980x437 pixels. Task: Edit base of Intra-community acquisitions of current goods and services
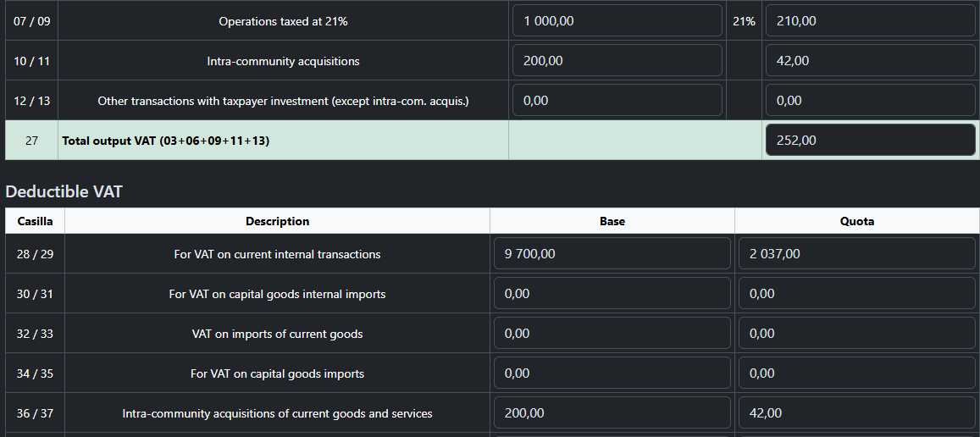click(x=612, y=413)
